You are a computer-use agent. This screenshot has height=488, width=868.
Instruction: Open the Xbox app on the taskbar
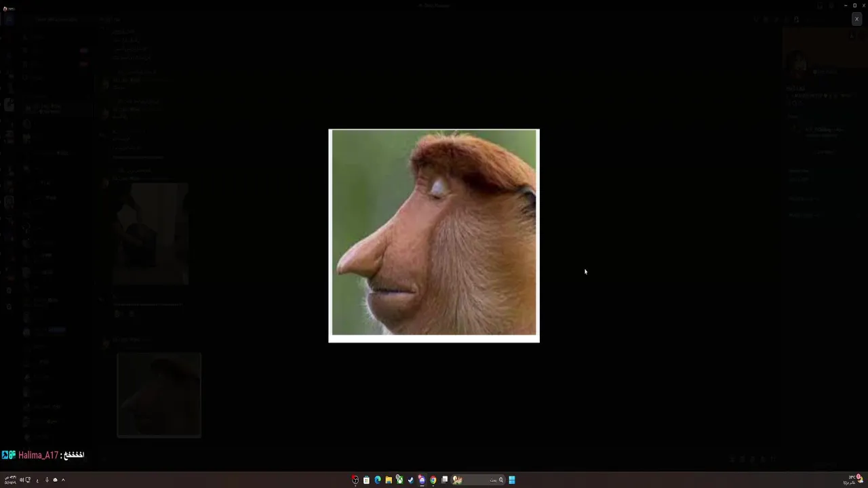tap(399, 480)
